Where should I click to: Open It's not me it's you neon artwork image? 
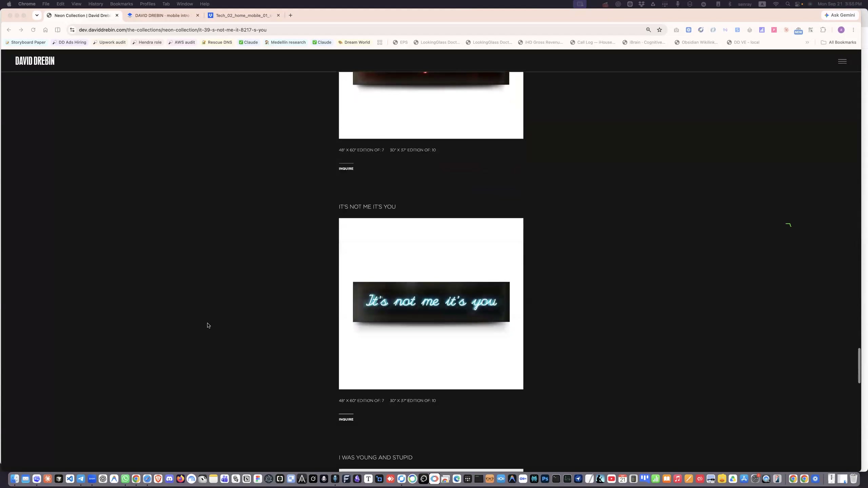(x=431, y=304)
